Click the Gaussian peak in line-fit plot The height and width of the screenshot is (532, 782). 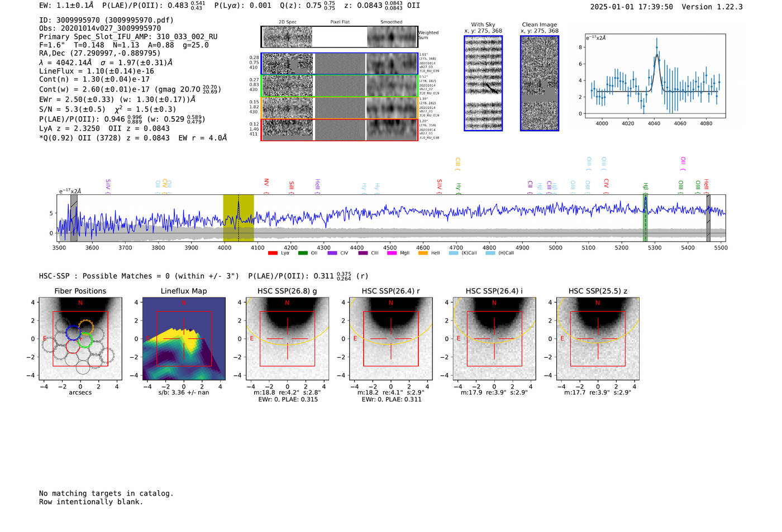click(x=657, y=55)
